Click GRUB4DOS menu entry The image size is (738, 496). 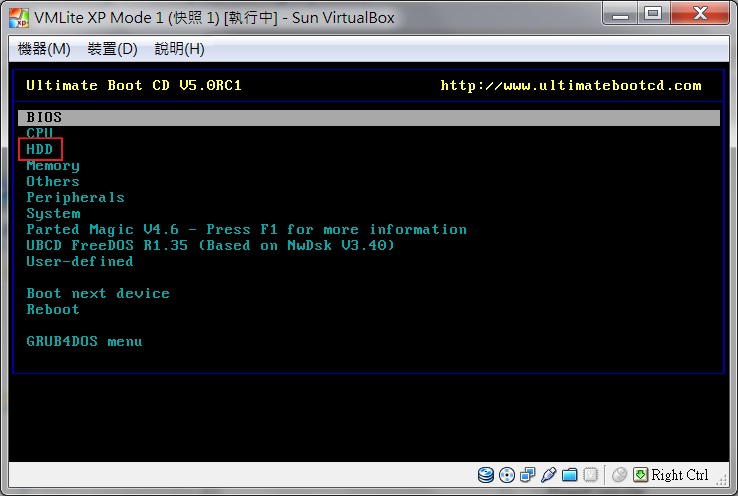coord(84,342)
